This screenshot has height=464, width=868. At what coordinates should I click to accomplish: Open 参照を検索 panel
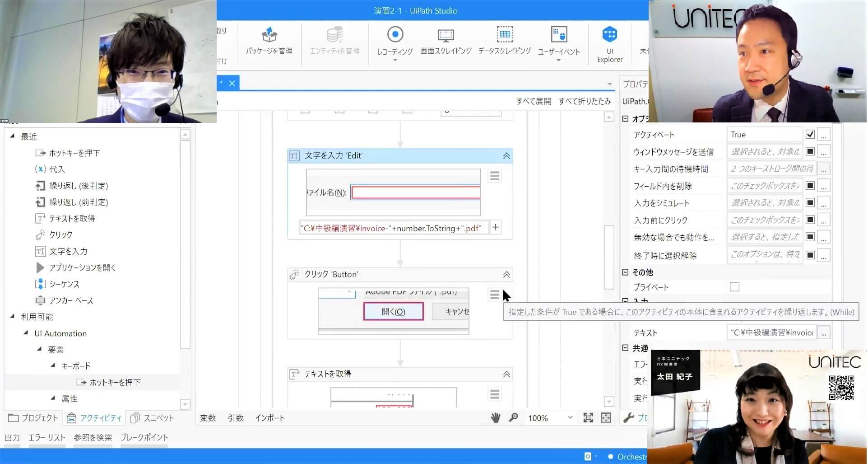93,437
